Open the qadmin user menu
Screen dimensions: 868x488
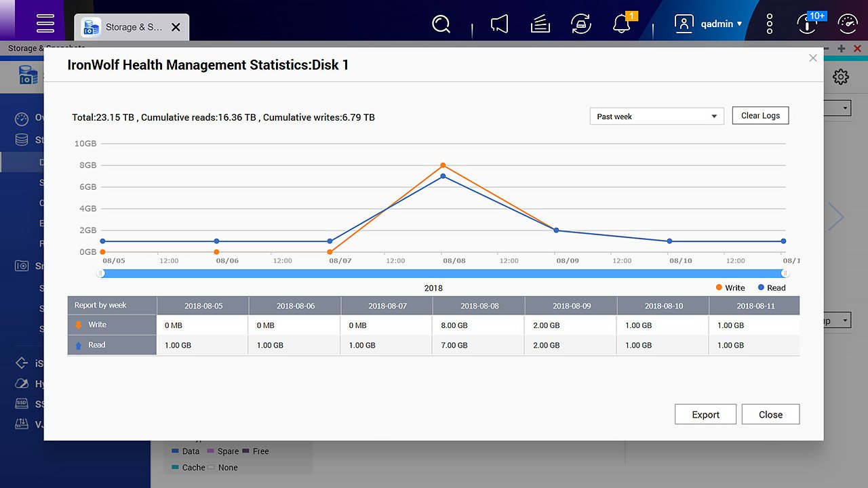709,24
